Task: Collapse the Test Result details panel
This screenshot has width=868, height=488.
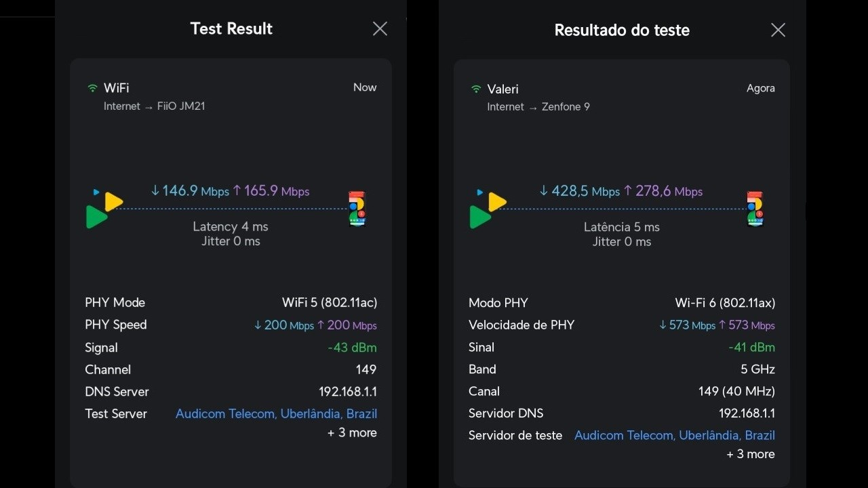Action: click(x=379, y=28)
